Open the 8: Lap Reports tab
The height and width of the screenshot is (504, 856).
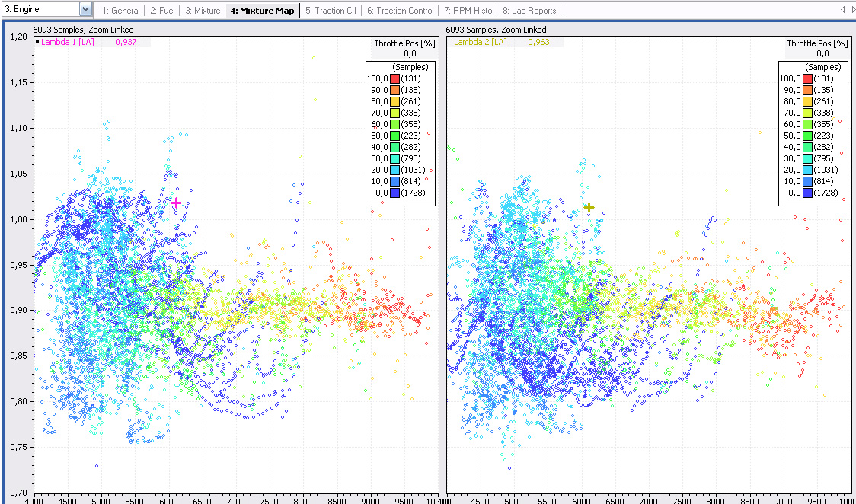[x=529, y=11]
